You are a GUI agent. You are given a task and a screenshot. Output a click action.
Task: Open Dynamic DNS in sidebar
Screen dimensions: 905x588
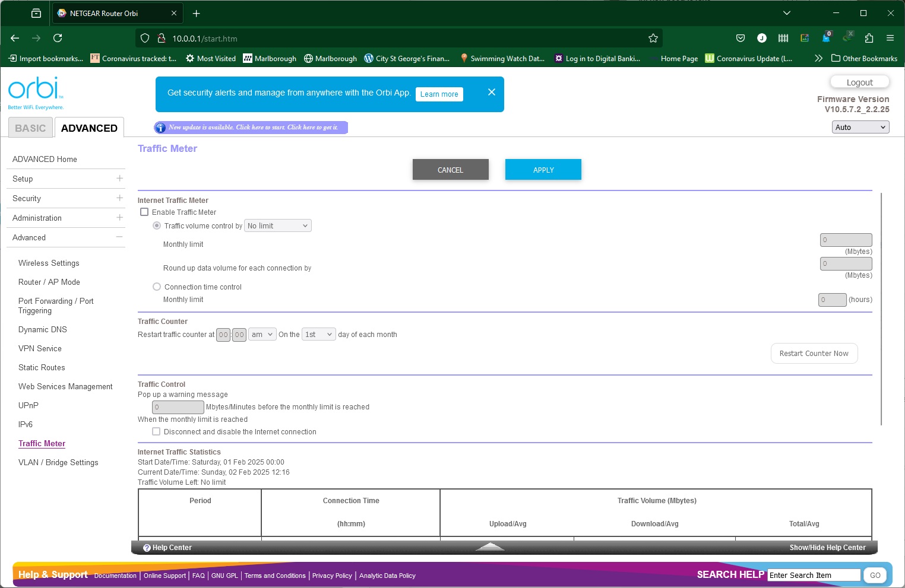point(43,329)
